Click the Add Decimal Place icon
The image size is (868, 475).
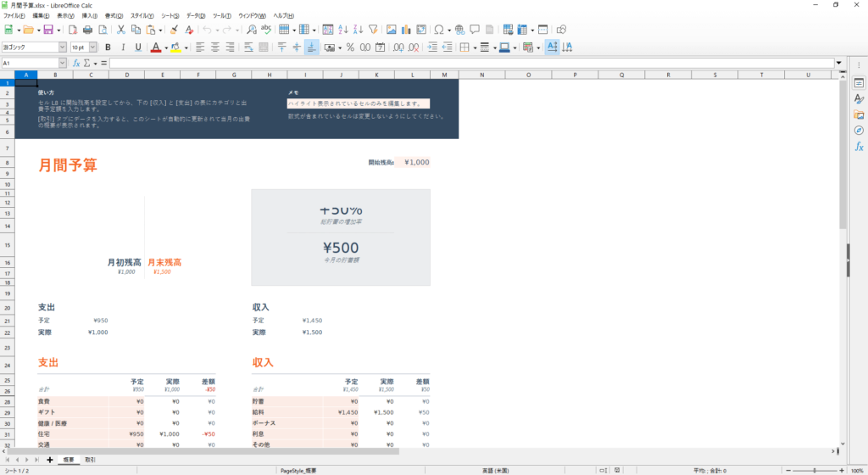pos(398,47)
